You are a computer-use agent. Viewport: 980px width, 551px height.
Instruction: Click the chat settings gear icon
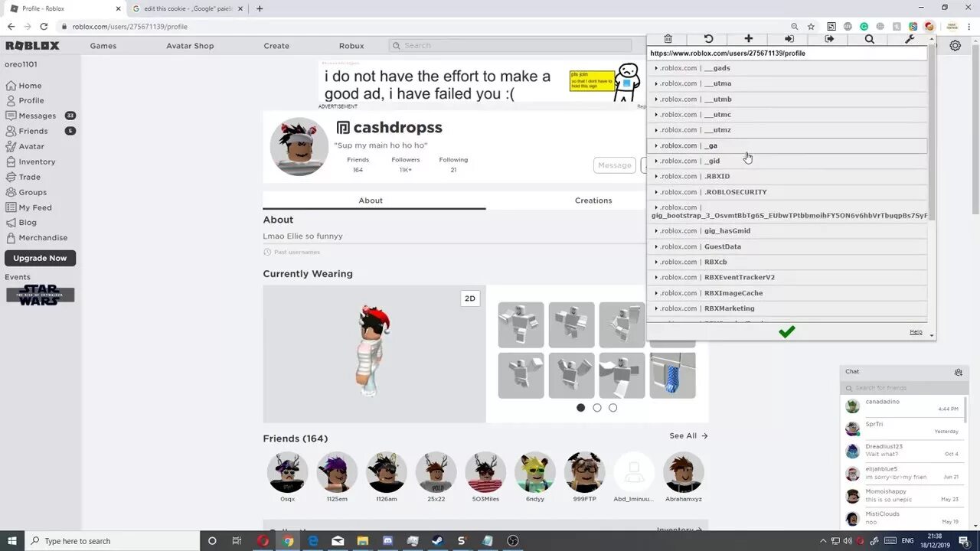[x=958, y=372]
